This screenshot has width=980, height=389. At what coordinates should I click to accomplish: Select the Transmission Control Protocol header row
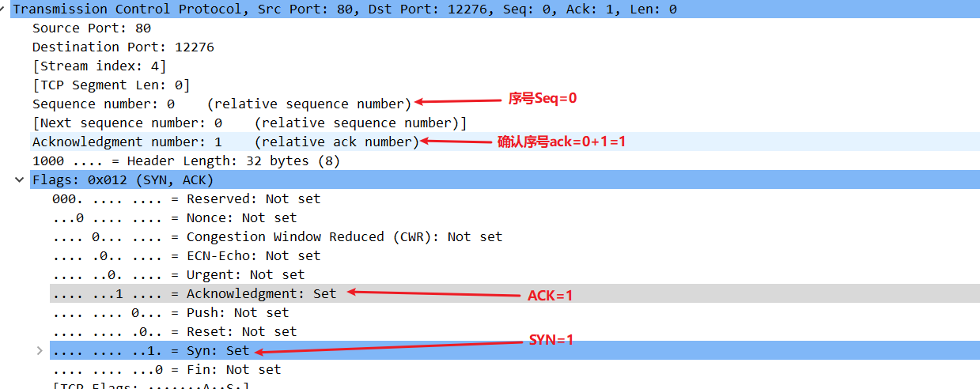pos(490,9)
